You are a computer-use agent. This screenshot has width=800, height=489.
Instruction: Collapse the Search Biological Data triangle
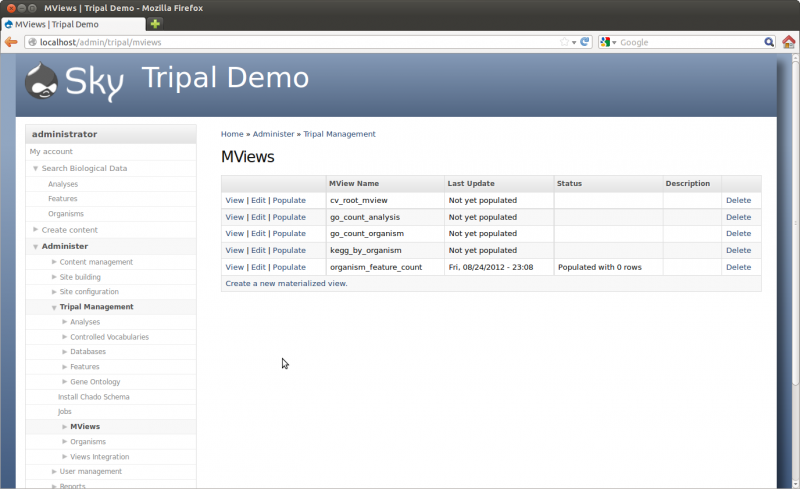click(x=35, y=168)
